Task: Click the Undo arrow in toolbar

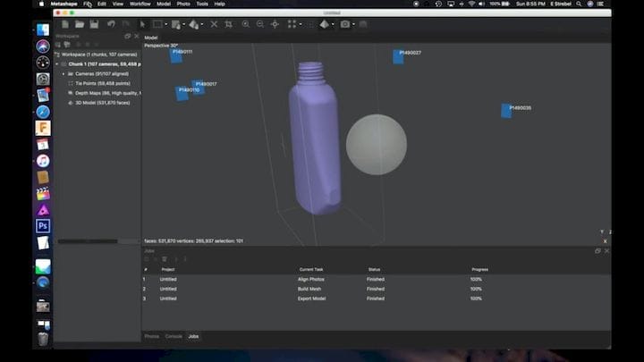Action: [112, 24]
